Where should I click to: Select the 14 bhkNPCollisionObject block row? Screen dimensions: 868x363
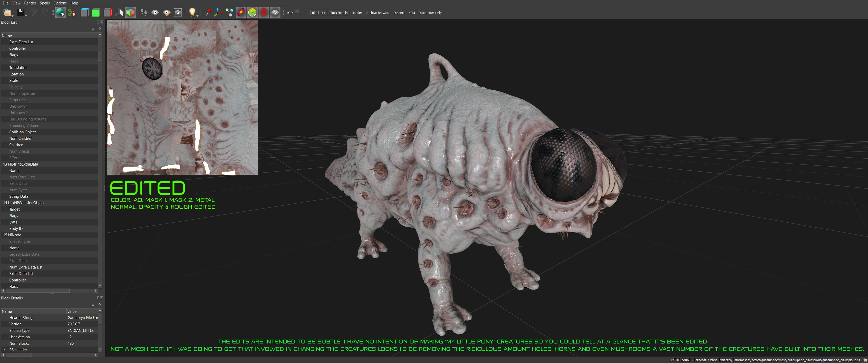pos(49,203)
